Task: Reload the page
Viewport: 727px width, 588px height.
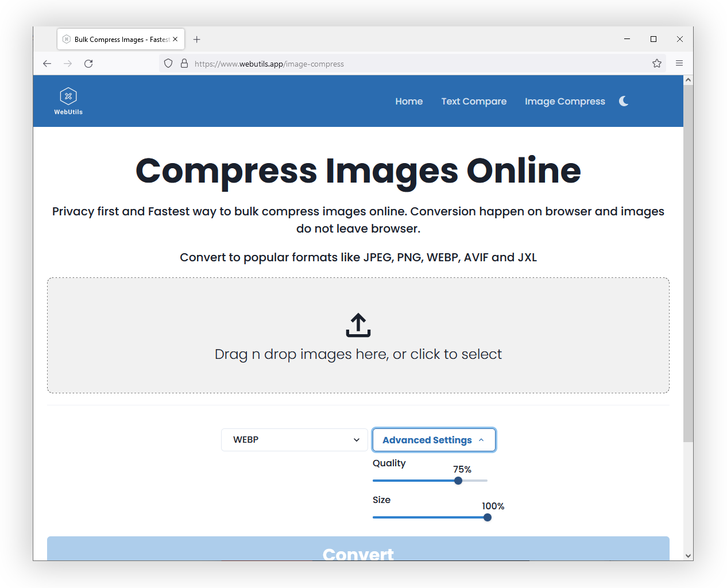Action: tap(88, 63)
